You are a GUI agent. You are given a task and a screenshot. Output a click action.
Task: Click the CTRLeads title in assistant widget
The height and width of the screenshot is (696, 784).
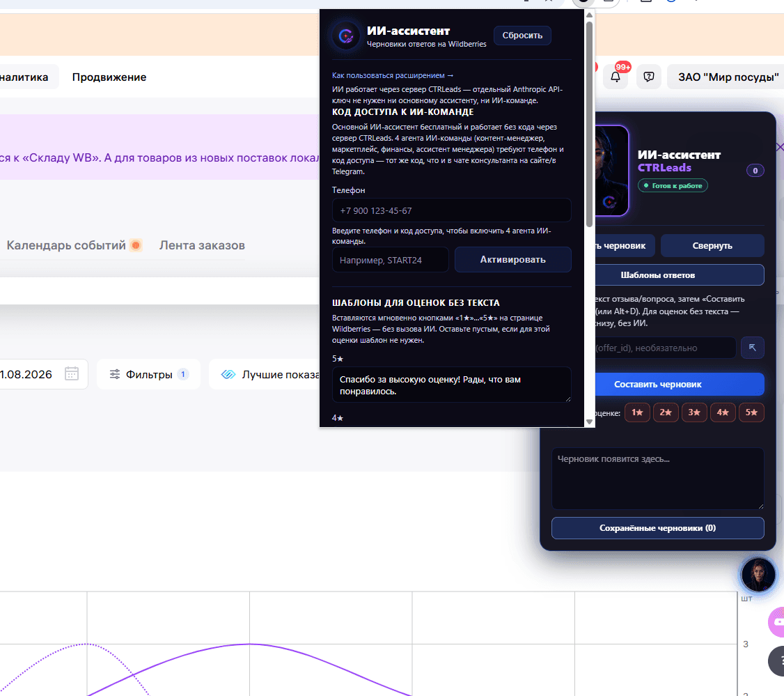664,168
